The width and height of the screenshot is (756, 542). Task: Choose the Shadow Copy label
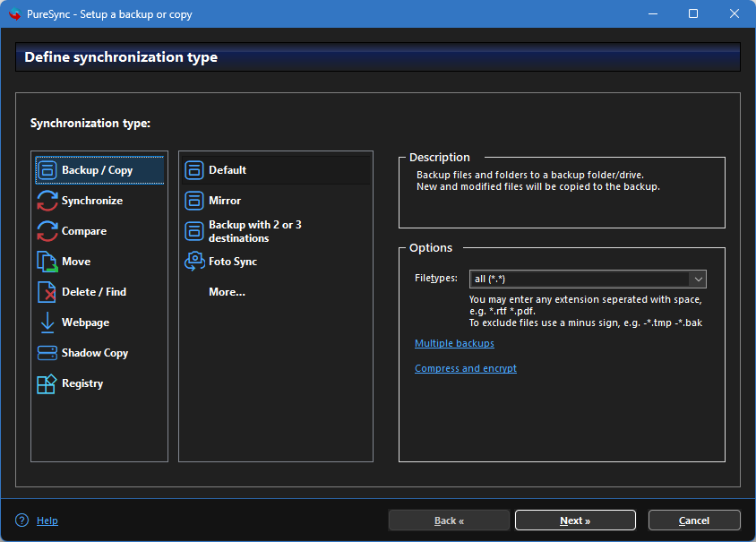click(95, 353)
